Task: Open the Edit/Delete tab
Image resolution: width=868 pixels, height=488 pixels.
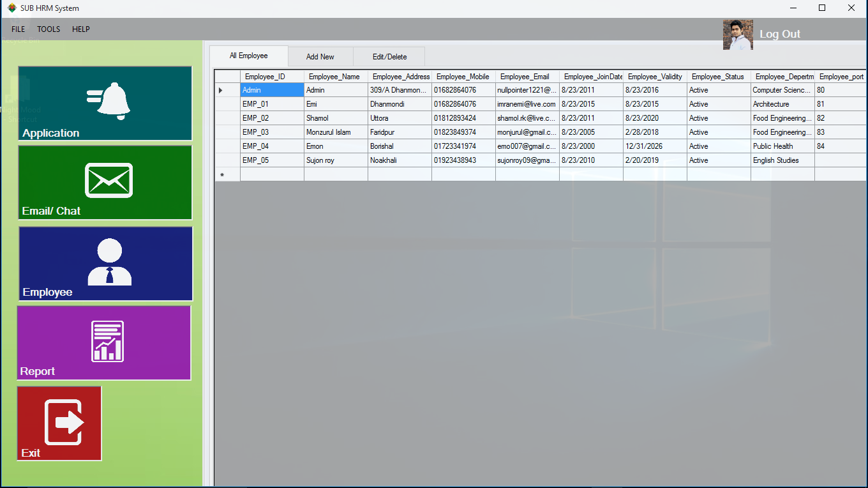Action: 389,56
